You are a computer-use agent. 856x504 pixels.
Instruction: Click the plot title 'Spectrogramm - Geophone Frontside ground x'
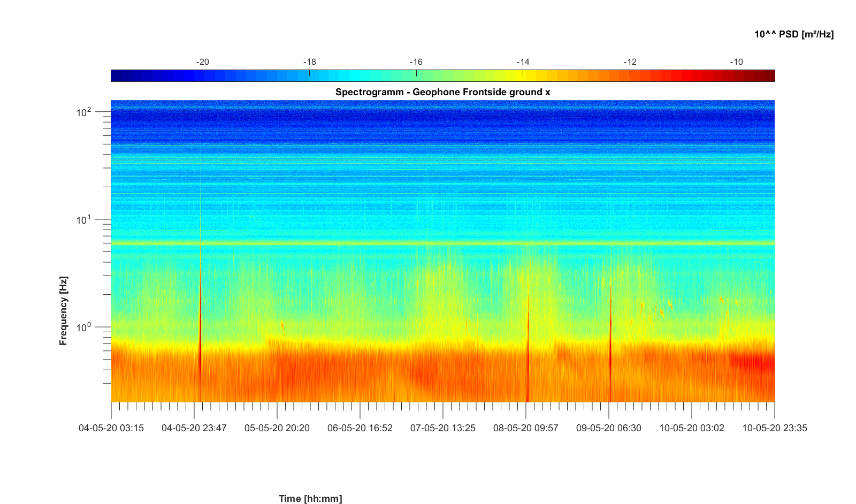(442, 92)
